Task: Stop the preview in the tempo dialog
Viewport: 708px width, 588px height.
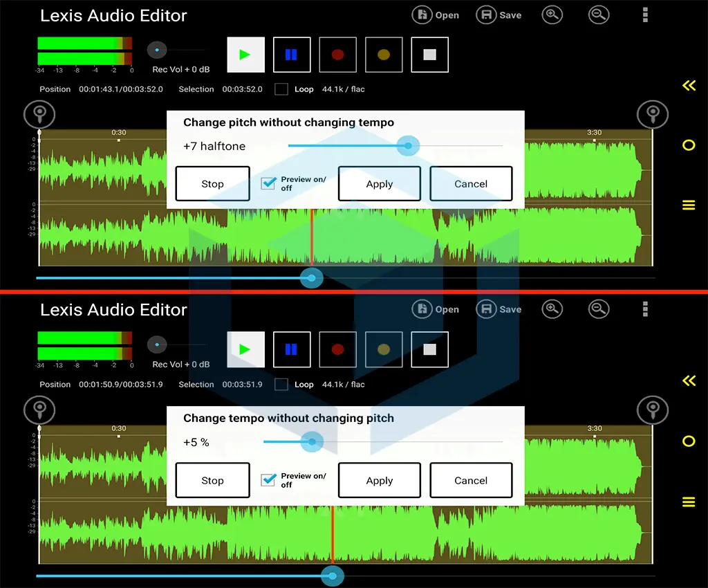Action: [213, 481]
